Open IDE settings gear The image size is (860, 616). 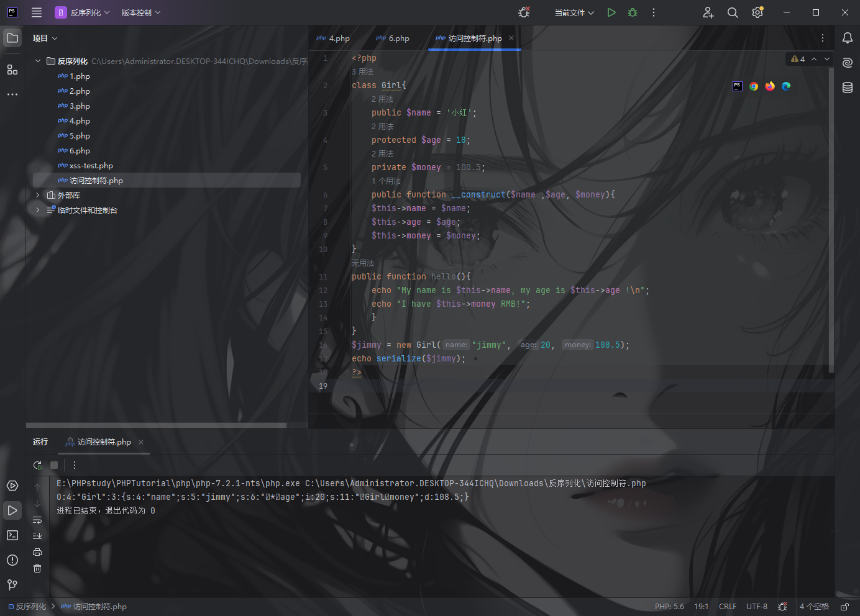[757, 12]
